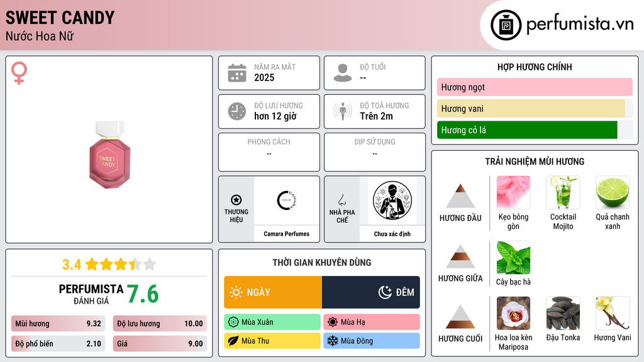
Task: Click the leaf icon in Mùa Thu
Action: click(x=233, y=341)
